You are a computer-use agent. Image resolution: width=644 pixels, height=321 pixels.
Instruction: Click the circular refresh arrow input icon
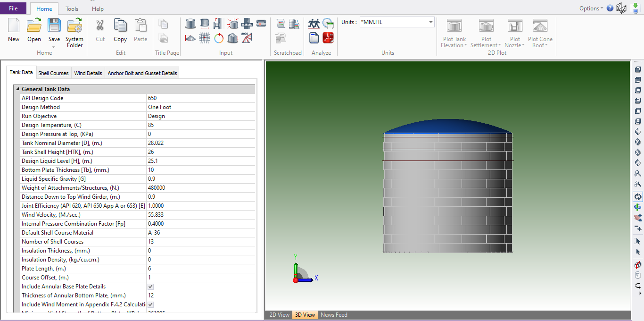coord(219,38)
